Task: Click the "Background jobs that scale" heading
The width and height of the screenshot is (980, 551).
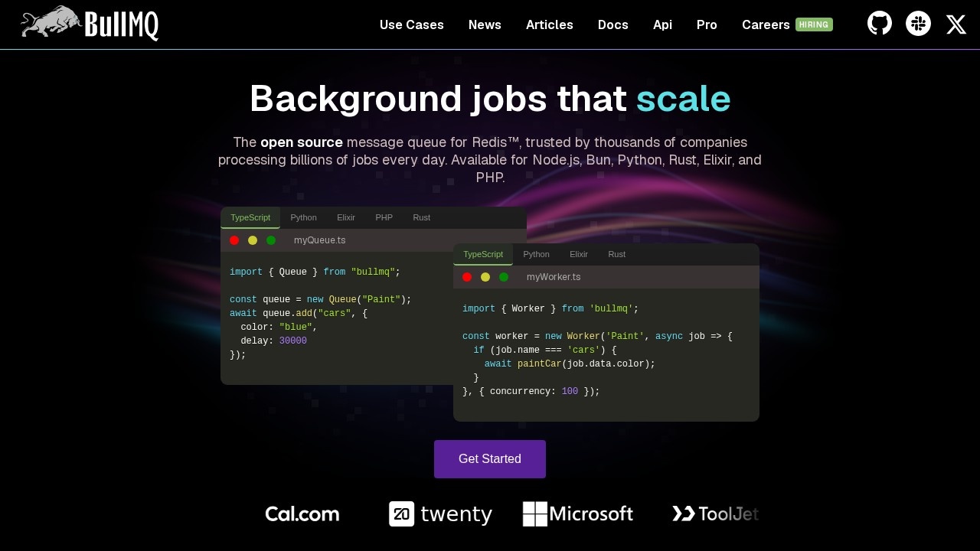Action: click(490, 99)
